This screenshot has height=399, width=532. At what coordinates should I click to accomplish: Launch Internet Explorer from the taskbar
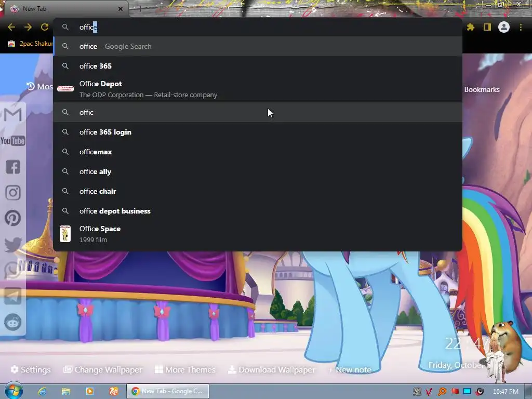tap(42, 391)
